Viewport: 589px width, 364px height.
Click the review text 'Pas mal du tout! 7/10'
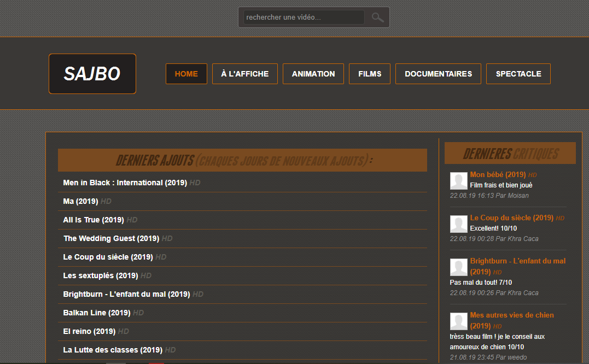coord(481,282)
